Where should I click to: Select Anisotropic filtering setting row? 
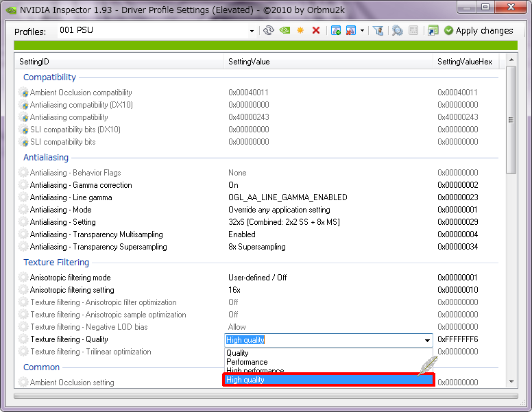258,290
